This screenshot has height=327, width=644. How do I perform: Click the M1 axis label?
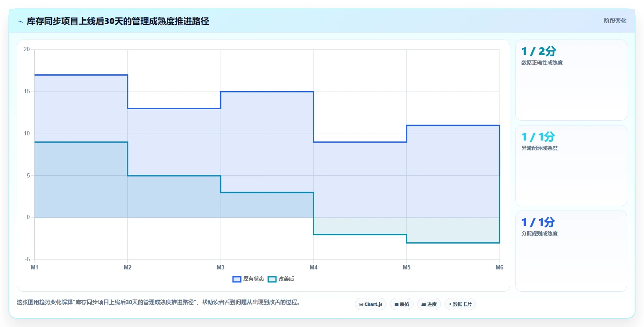tap(34, 267)
